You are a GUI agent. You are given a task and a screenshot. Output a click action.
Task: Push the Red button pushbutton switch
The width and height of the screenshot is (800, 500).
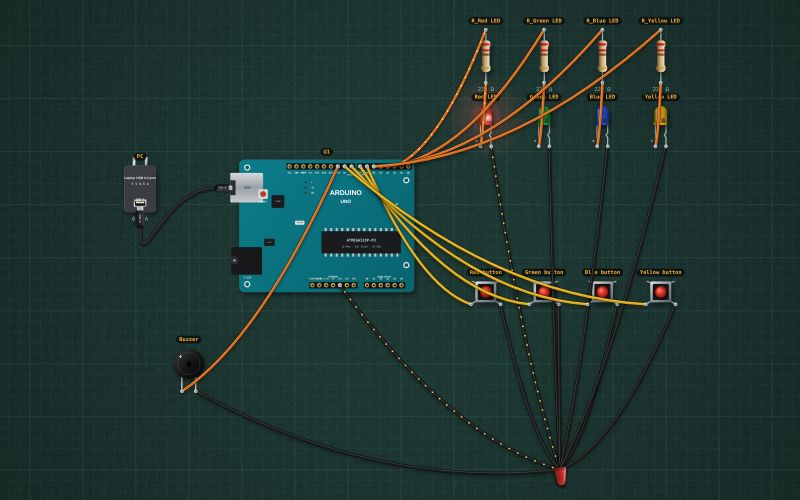click(x=486, y=292)
